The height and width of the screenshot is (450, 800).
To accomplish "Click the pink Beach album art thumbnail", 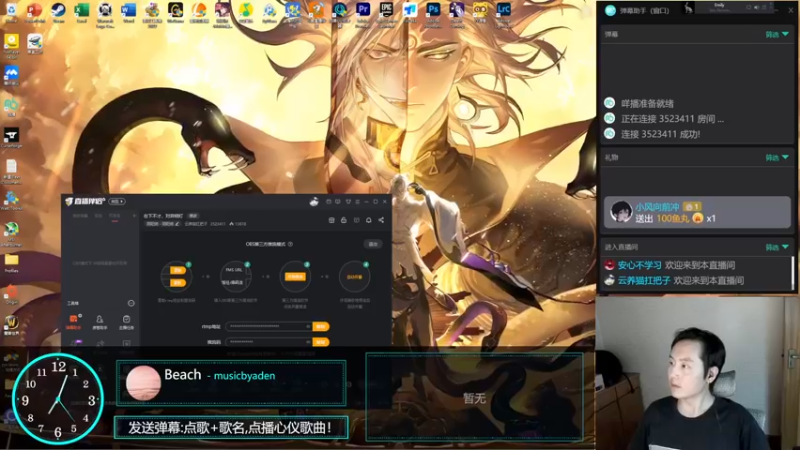I will pyautogui.click(x=143, y=383).
